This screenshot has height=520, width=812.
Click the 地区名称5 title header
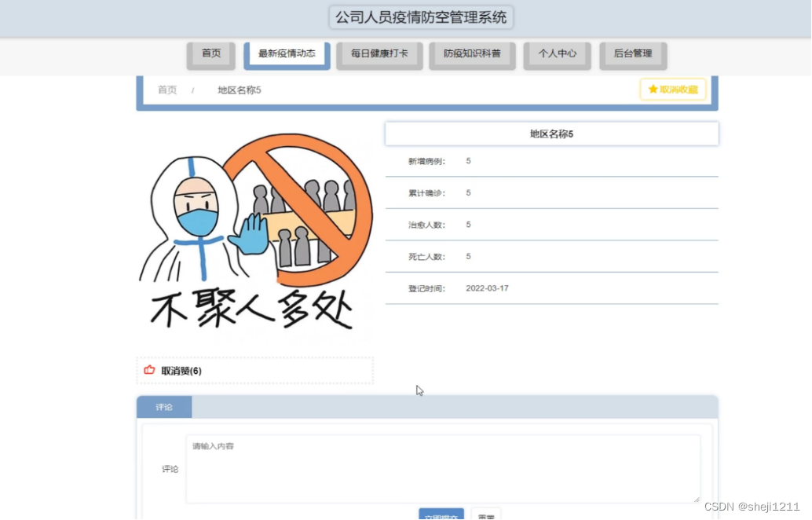(551, 134)
